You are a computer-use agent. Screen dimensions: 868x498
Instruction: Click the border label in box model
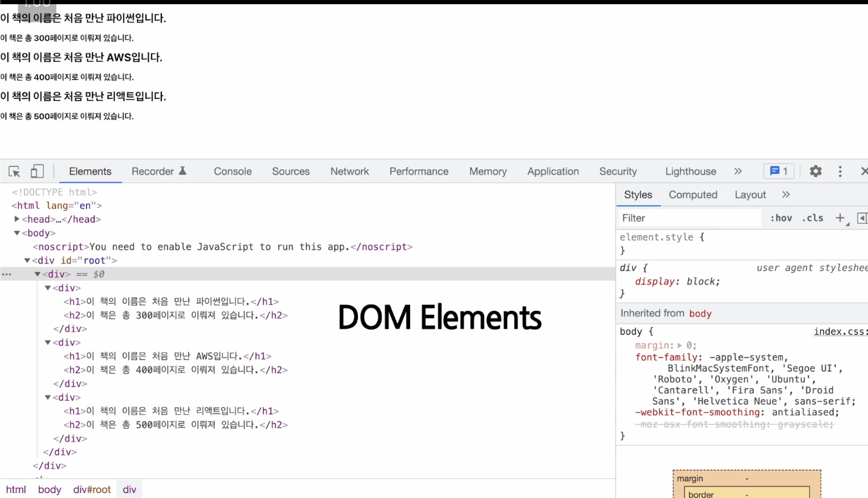coord(701,494)
